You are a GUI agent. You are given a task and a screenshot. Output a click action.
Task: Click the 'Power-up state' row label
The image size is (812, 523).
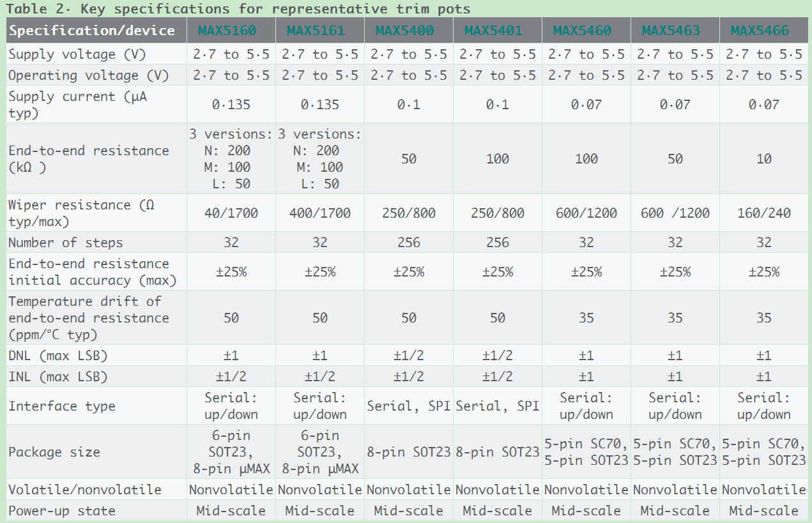[62, 511]
